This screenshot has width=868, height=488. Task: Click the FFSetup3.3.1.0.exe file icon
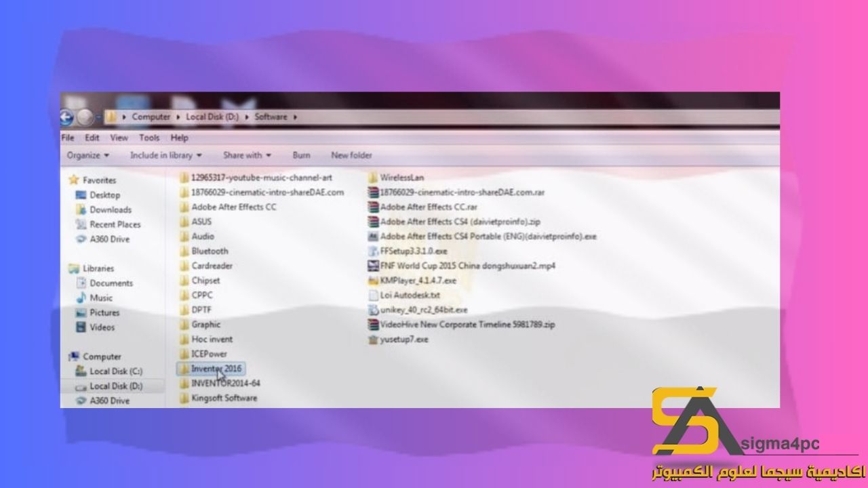click(372, 251)
